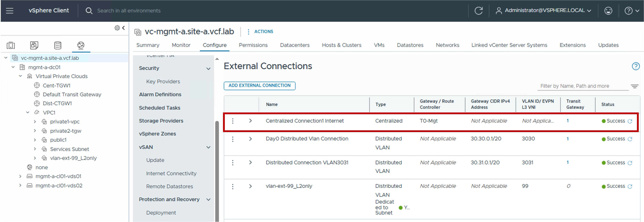
Task: Open External Connections help icon
Action: [636, 66]
